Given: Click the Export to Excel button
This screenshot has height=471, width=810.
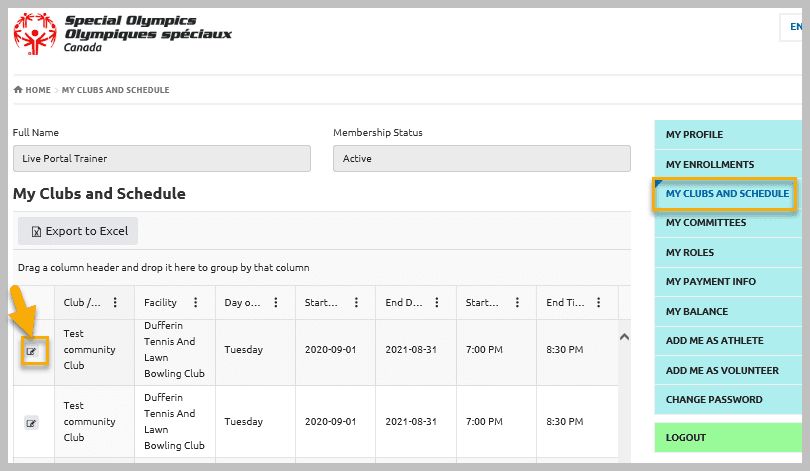Looking at the screenshot, I should click(x=78, y=231).
